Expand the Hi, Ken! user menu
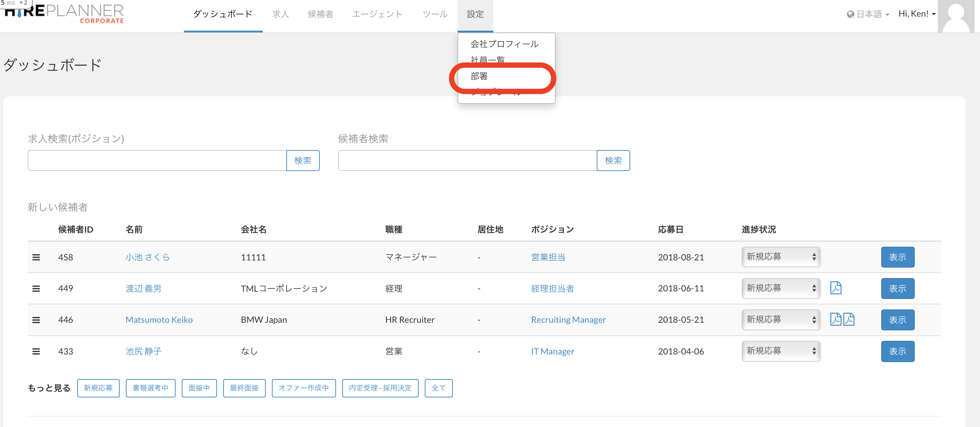This screenshot has width=980, height=427. click(x=917, y=14)
